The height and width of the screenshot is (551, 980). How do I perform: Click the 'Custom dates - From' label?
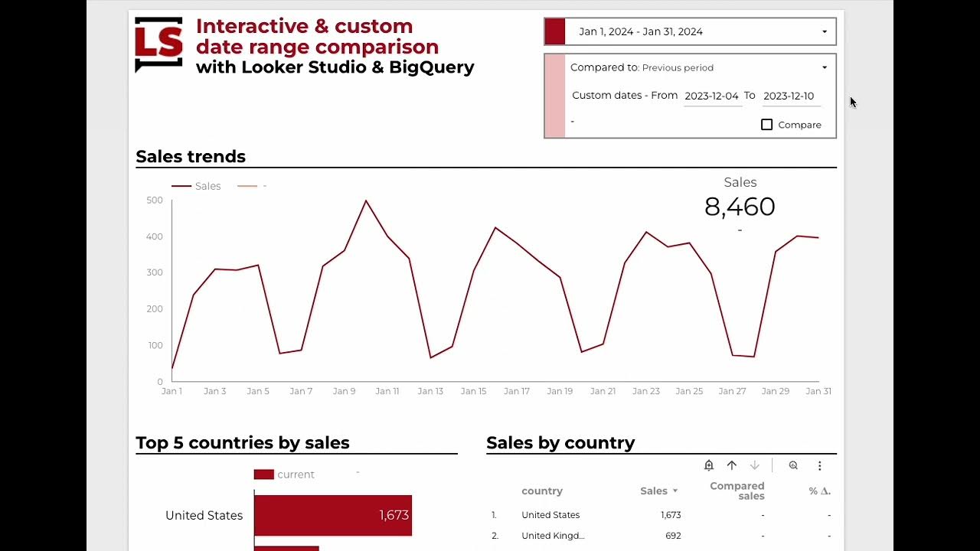tap(625, 96)
